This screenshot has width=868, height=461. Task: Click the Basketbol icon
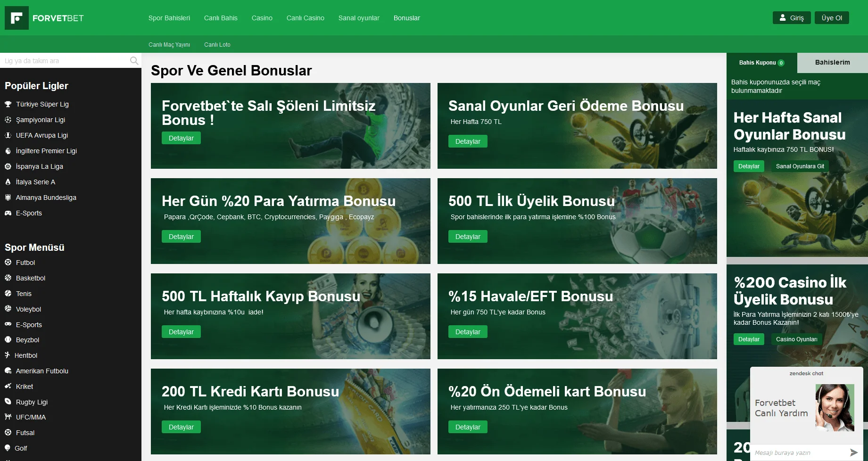[8, 278]
